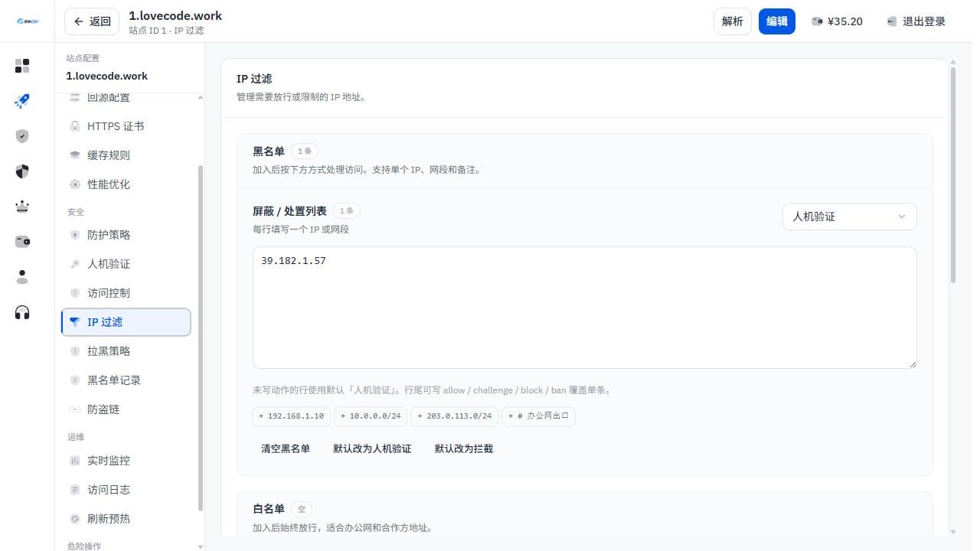Click the 人机验证 key icon
This screenshot has height=551, width=980.
pyautogui.click(x=75, y=264)
